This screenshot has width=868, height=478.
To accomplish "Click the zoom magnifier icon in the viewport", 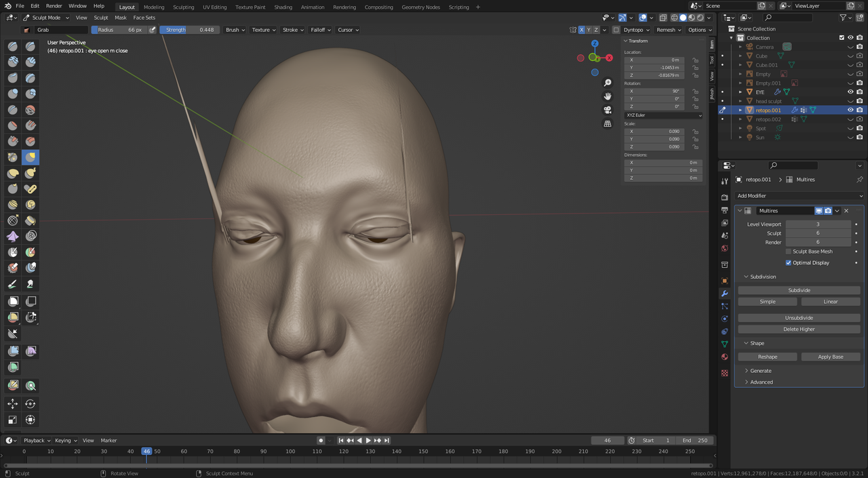I will pyautogui.click(x=607, y=82).
